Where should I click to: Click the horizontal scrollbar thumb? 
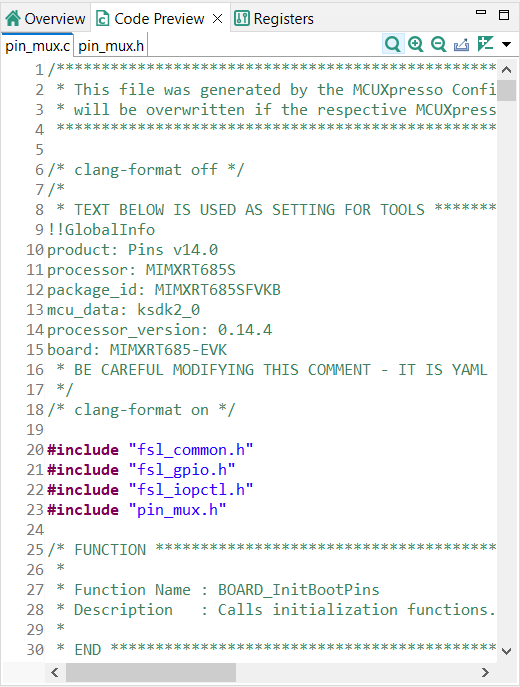coord(151,672)
